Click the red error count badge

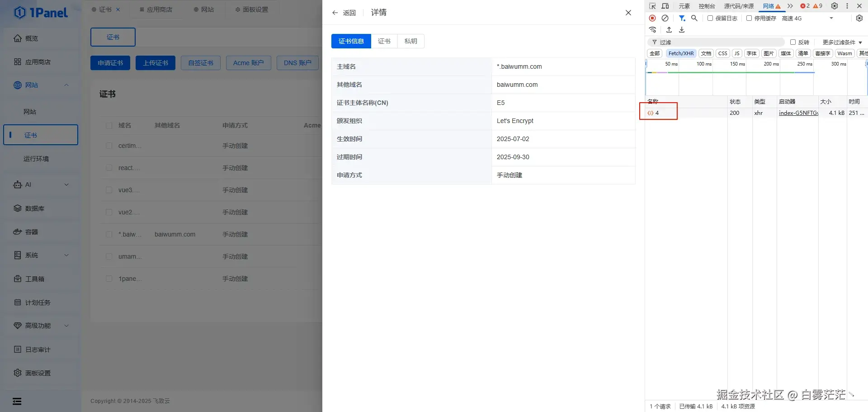coord(805,6)
